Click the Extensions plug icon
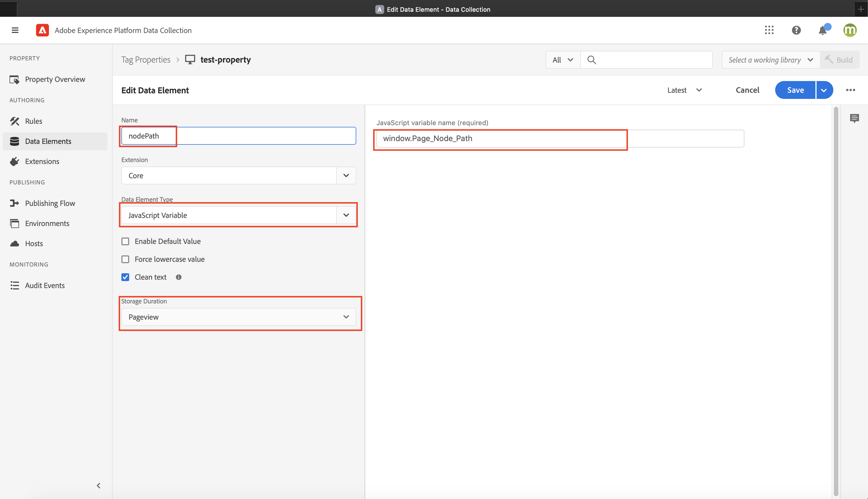 tap(15, 161)
